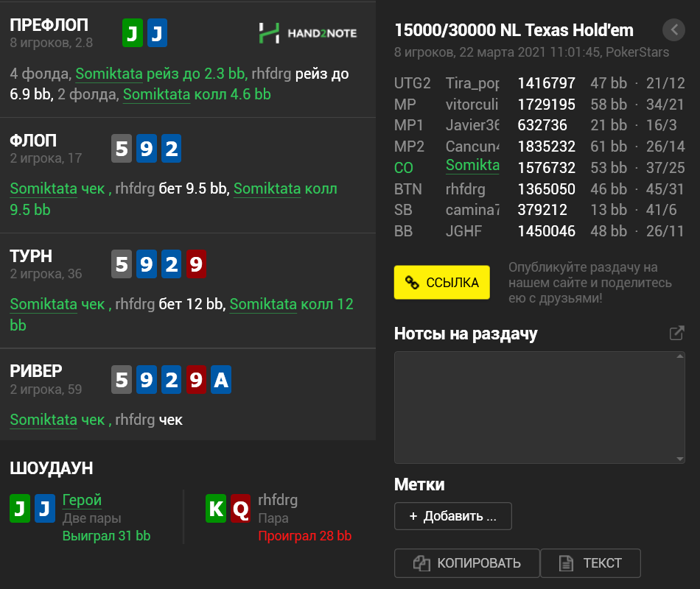Click the ПРЕФЛОП section heading

coord(49,26)
